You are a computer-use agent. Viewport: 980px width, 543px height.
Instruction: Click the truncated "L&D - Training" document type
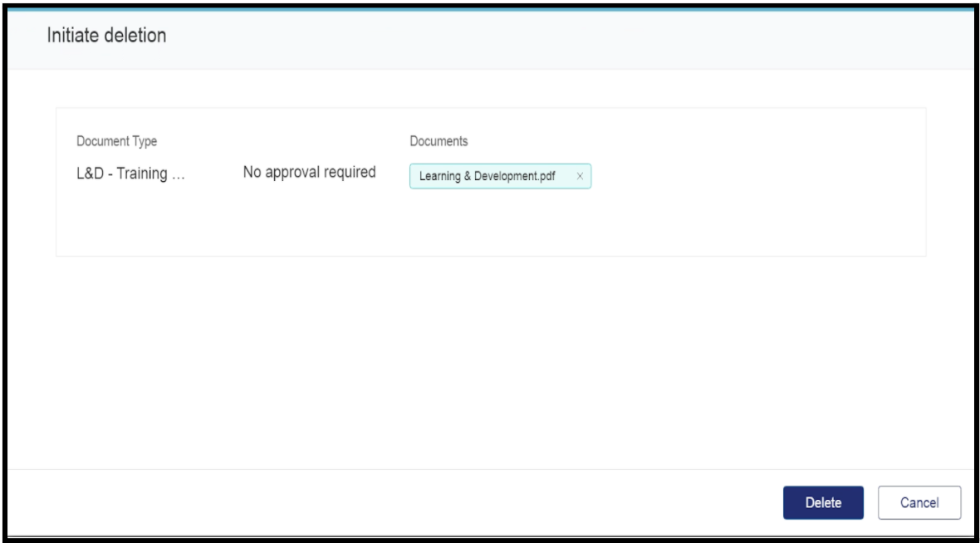coord(122,174)
